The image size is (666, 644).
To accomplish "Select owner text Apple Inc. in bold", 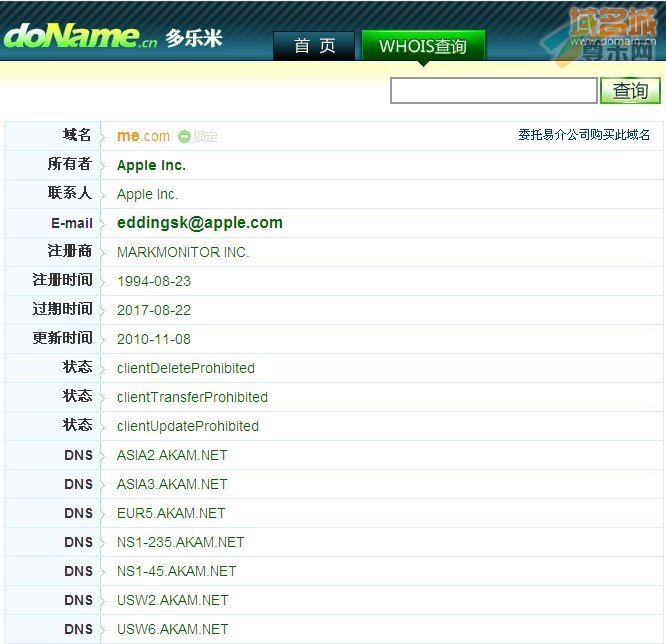I will 151,165.
